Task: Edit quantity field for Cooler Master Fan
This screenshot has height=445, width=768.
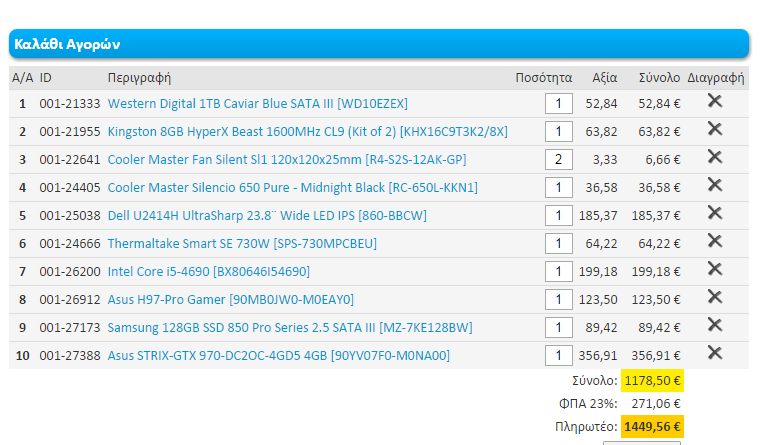Action: (559, 160)
